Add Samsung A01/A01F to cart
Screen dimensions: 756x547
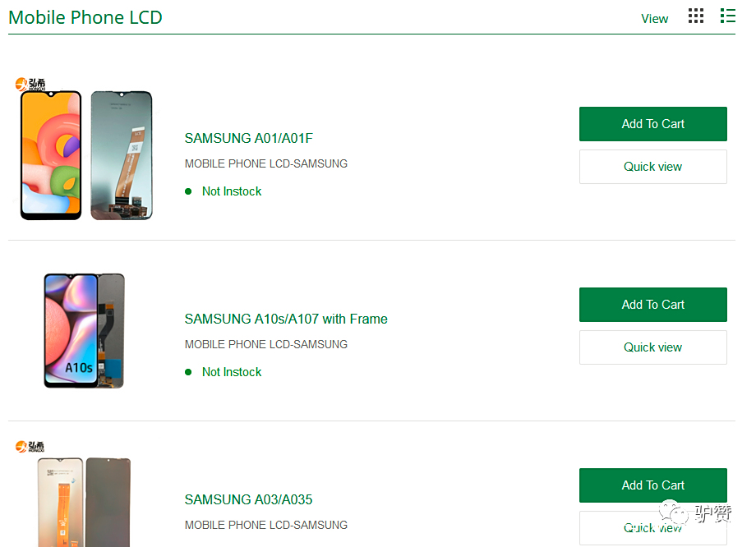652,124
